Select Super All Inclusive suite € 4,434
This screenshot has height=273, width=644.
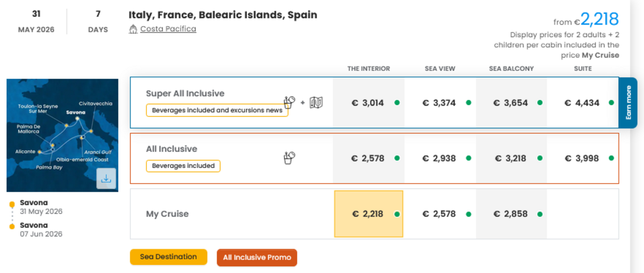click(x=582, y=103)
